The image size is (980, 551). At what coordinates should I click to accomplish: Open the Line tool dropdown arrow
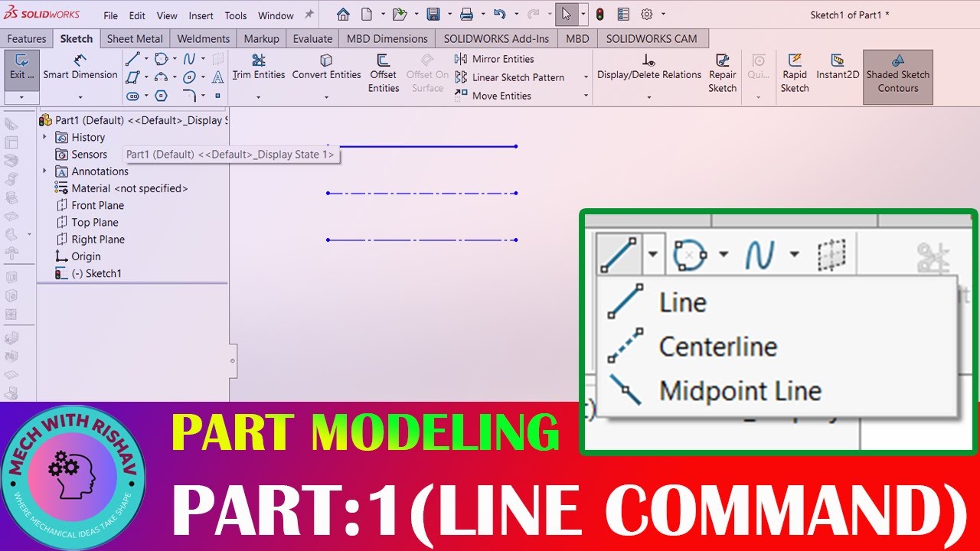[145, 59]
